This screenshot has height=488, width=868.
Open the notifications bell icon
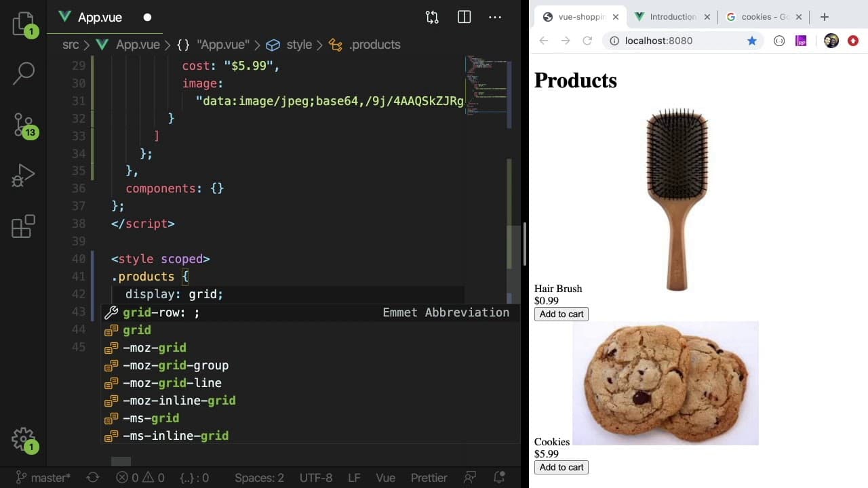499,478
